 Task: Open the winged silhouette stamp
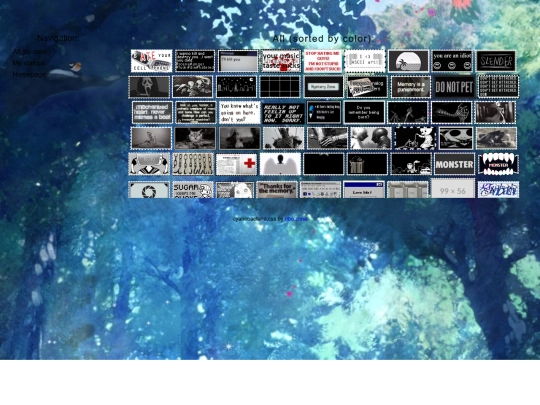280,164
